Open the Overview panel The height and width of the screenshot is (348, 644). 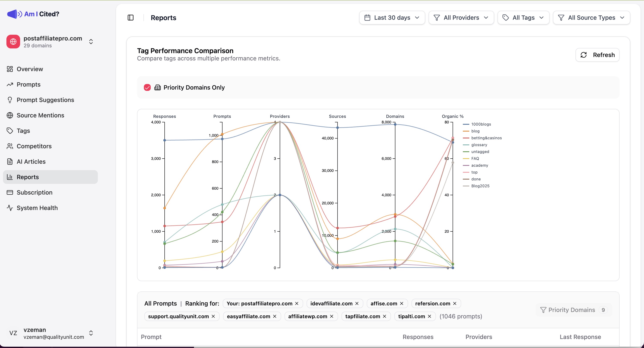[x=29, y=69]
